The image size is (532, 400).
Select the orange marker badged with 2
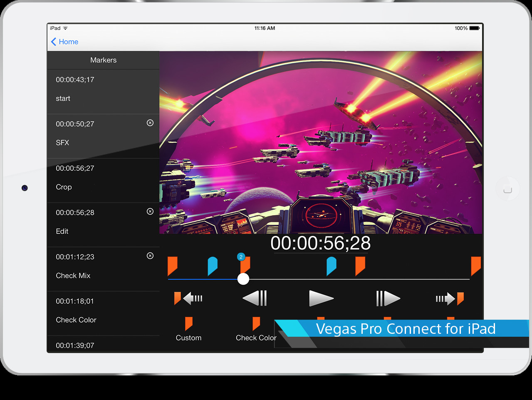point(244,265)
